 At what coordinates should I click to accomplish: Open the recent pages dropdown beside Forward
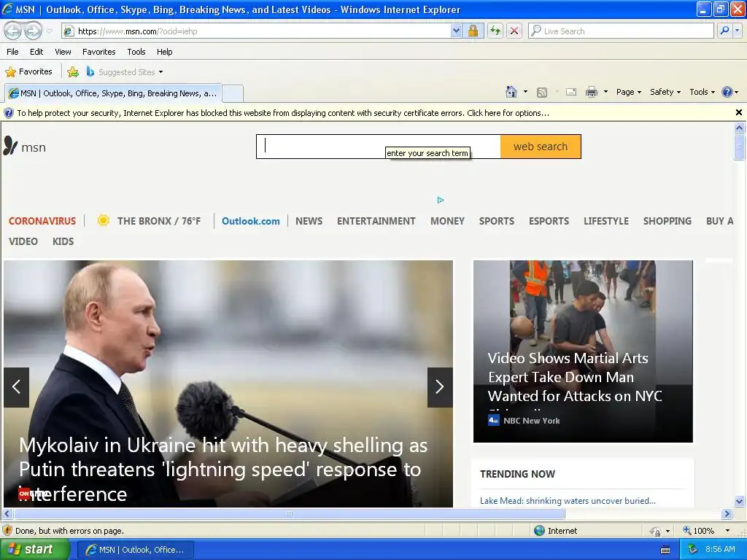click(49, 31)
